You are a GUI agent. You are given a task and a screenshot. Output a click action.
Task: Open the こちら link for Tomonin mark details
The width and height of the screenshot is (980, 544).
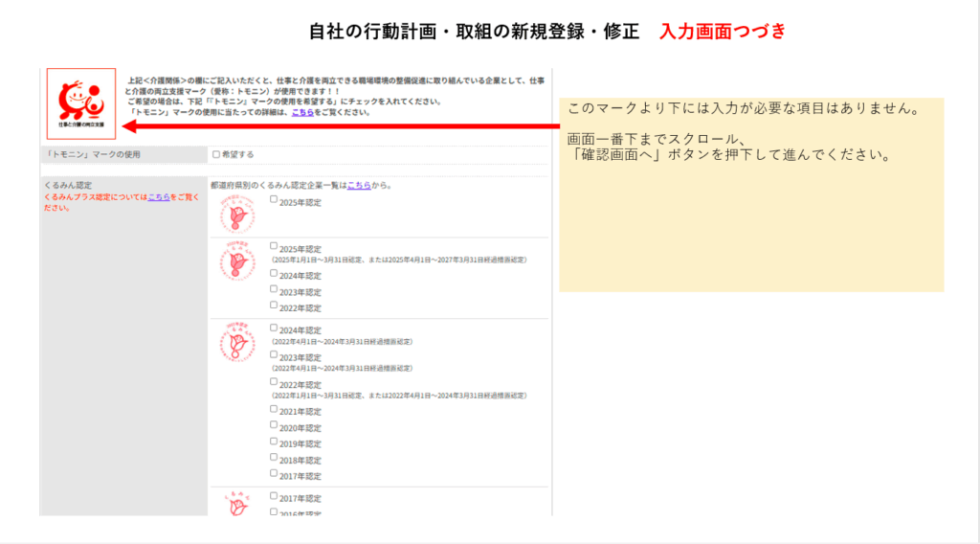click(301, 112)
